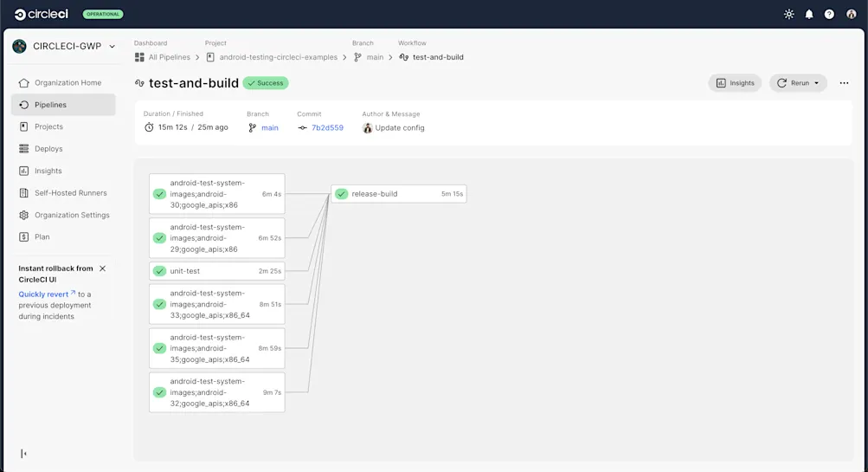Open the All Pipelines breadcrumb
The width and height of the screenshot is (868, 472).
tap(169, 57)
